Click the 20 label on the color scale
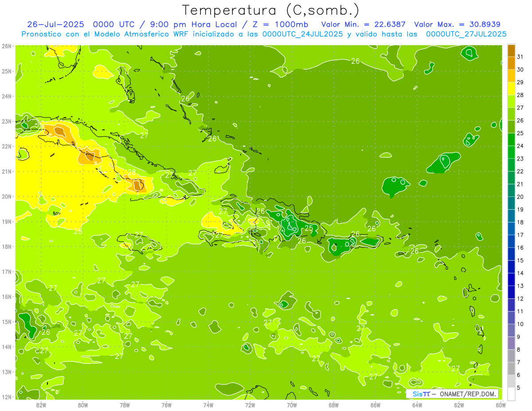This screenshot has height=411, width=532. tap(520, 197)
